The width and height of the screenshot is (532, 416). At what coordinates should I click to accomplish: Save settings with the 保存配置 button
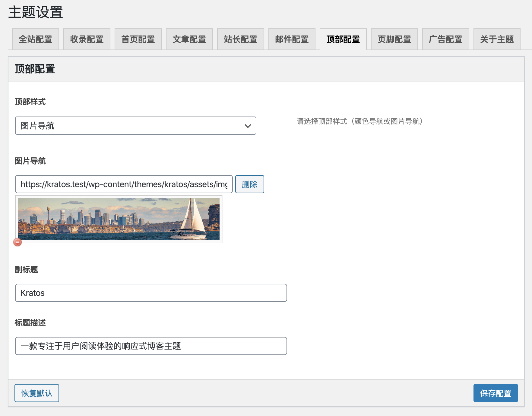pos(496,393)
